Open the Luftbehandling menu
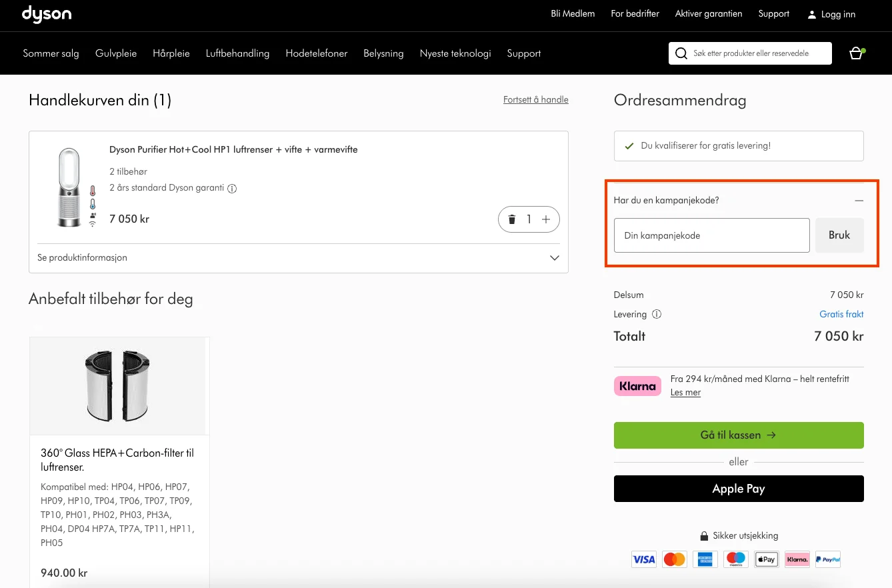892x588 pixels. pos(237,53)
